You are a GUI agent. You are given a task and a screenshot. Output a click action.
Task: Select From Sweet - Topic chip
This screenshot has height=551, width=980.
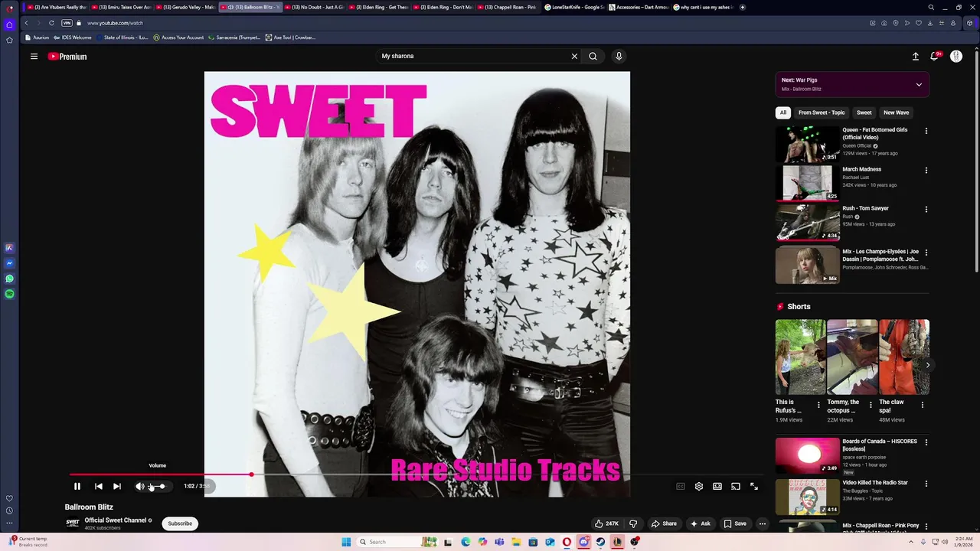tap(822, 112)
